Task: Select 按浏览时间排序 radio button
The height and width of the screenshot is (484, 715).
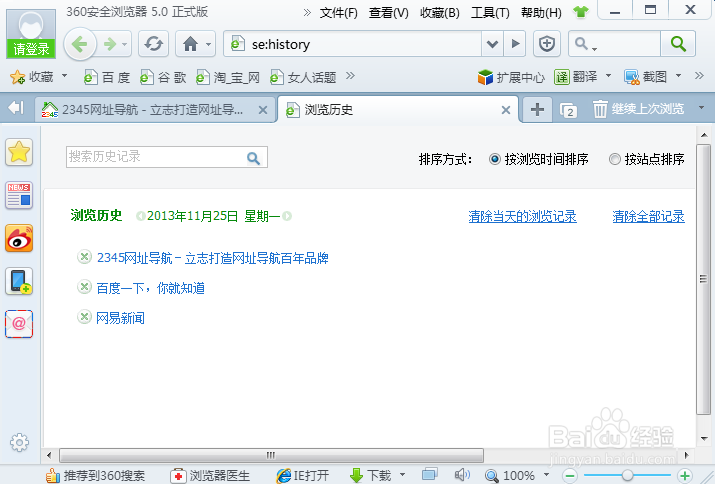Action: point(495,159)
